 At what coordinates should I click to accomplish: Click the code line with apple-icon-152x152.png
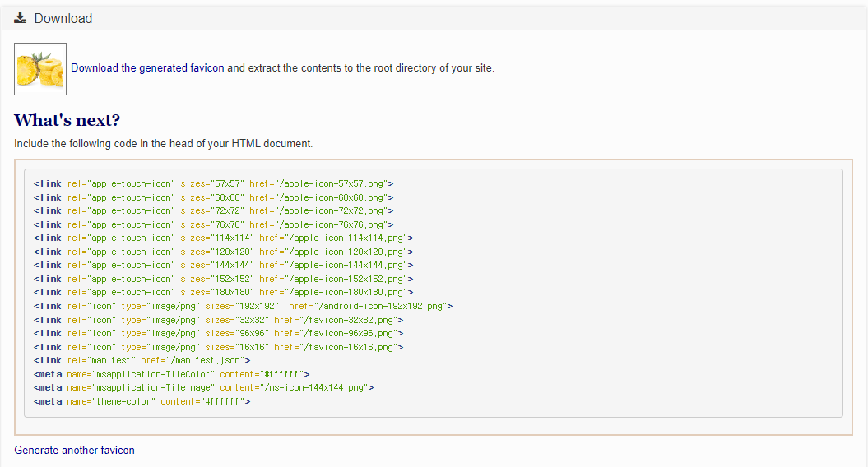224,279
